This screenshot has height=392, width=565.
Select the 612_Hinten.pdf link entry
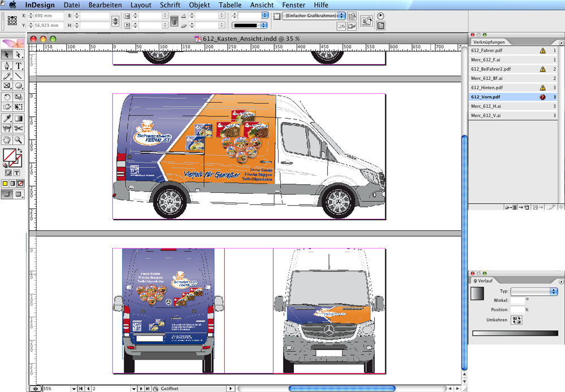click(x=487, y=88)
